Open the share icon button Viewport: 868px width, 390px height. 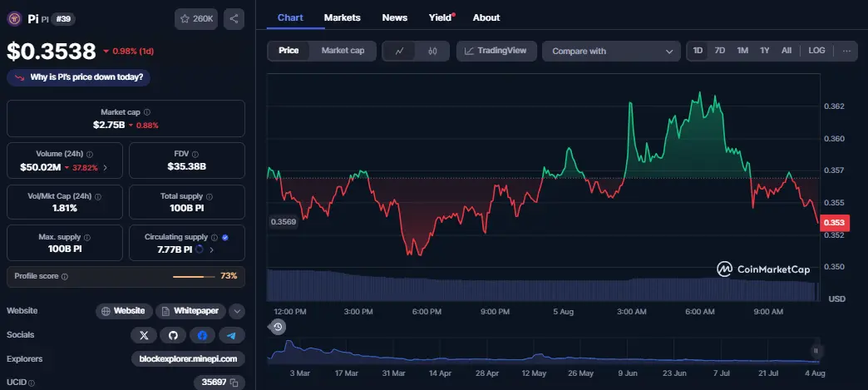(234, 19)
